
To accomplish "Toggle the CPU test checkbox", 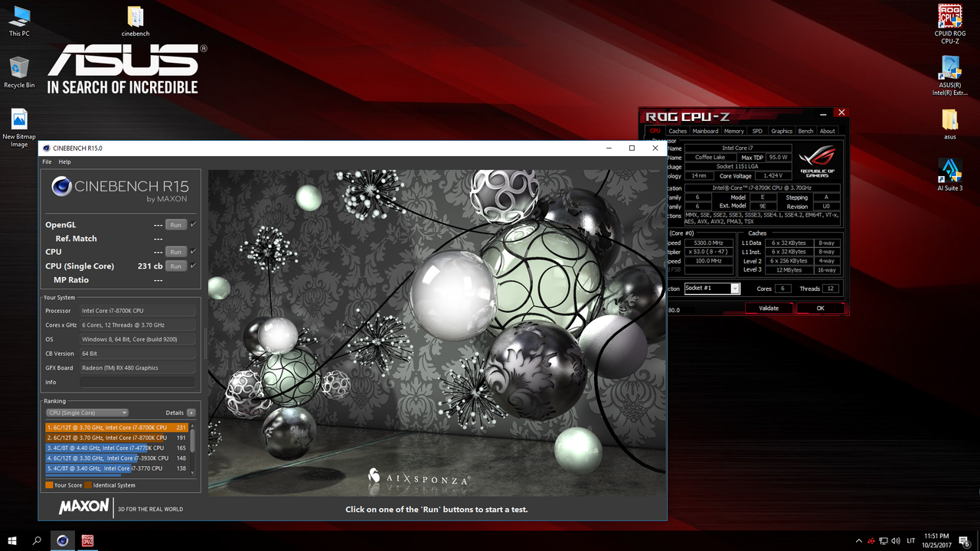I will click(x=193, y=251).
